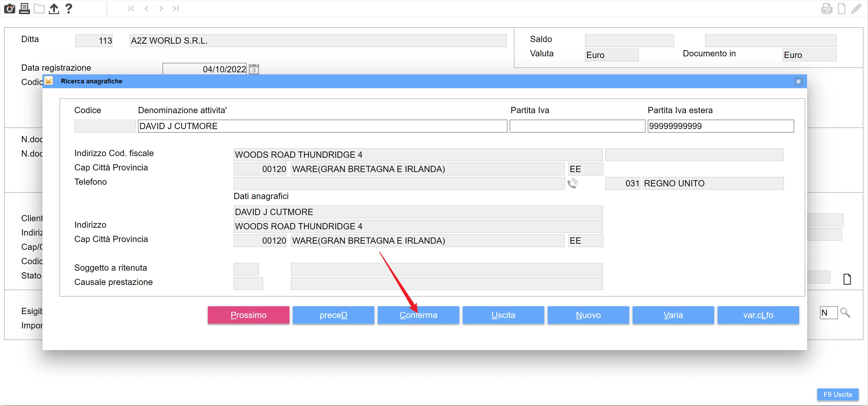Click the pencil edit icon top right
Screen dimensions: 868x406
click(x=856, y=9)
